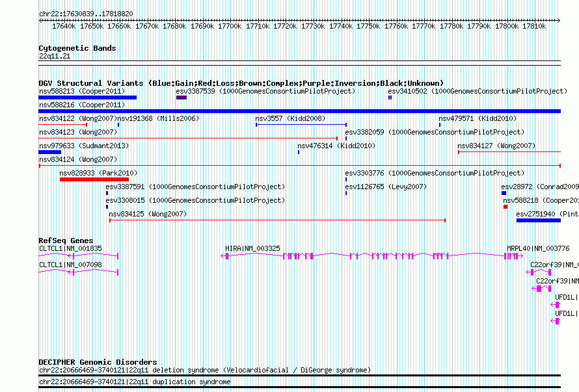Click the nsv588218 red square marker
Viewport: 579px width, 392px height.
click(x=505, y=207)
